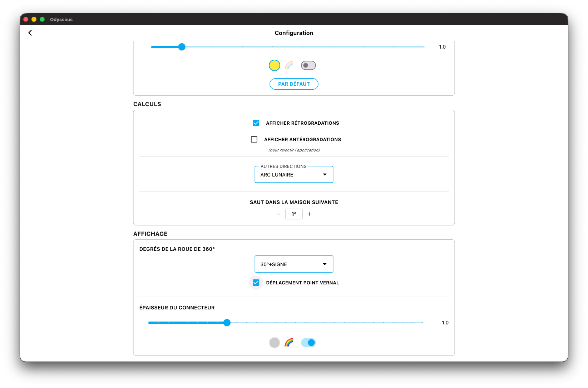This screenshot has height=388, width=588.
Task: Click the top slider handle
Action: coord(182,47)
